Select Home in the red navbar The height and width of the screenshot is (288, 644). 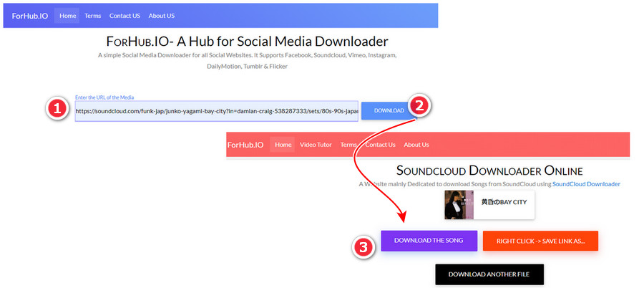point(283,145)
